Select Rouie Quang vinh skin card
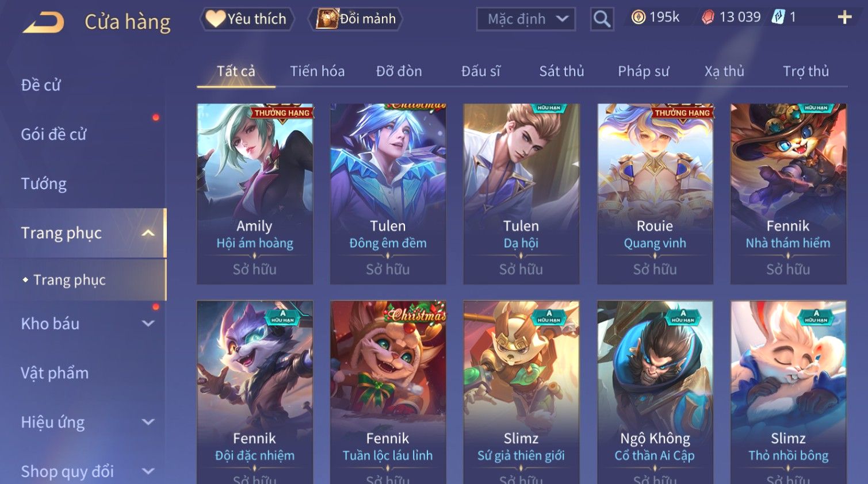This screenshot has width=868, height=484. [655, 194]
